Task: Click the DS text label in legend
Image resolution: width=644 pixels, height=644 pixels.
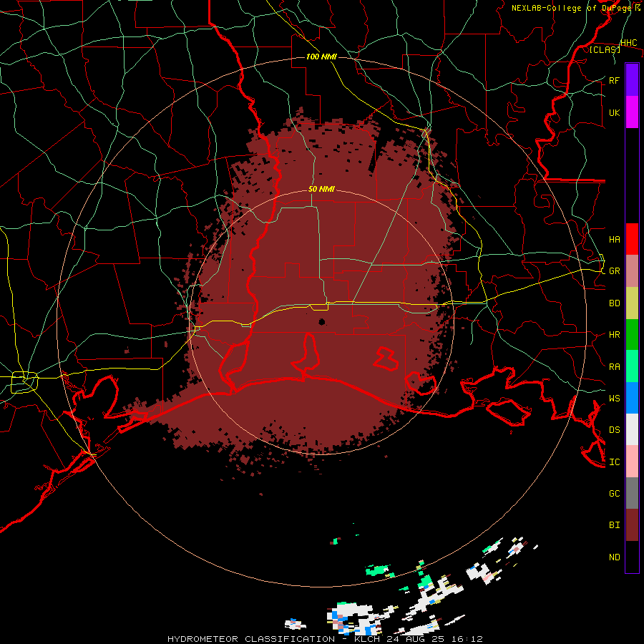Action: [614, 430]
